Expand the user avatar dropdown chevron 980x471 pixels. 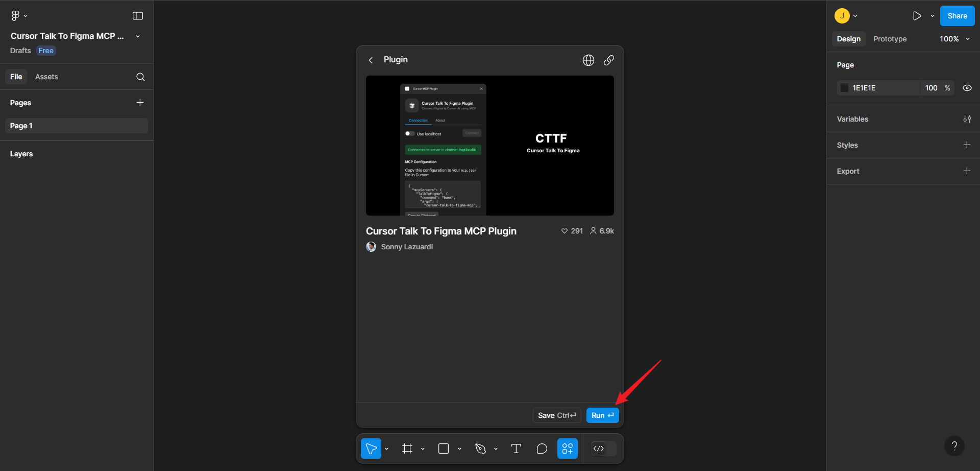[855, 16]
